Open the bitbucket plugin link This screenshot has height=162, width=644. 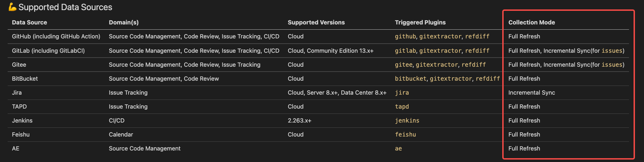tap(411, 79)
